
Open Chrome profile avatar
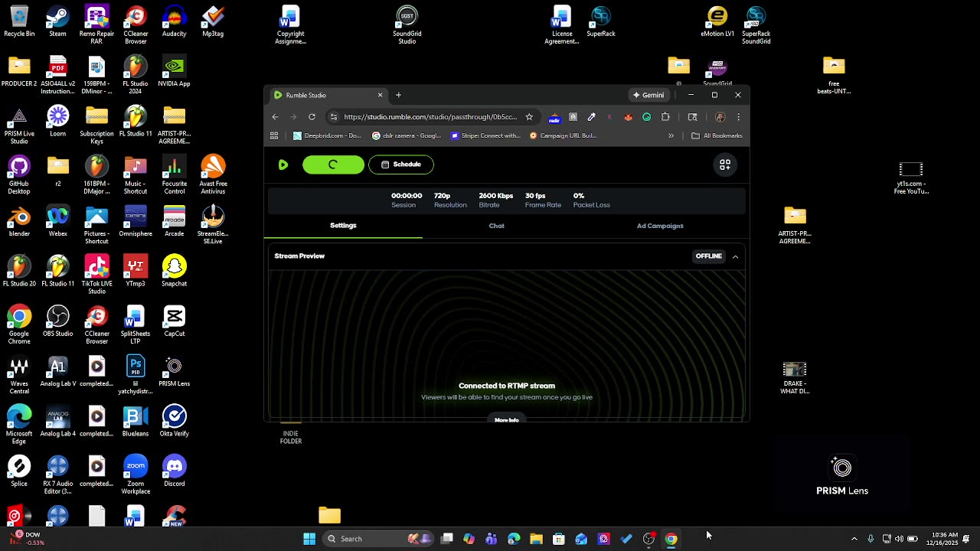[720, 117]
